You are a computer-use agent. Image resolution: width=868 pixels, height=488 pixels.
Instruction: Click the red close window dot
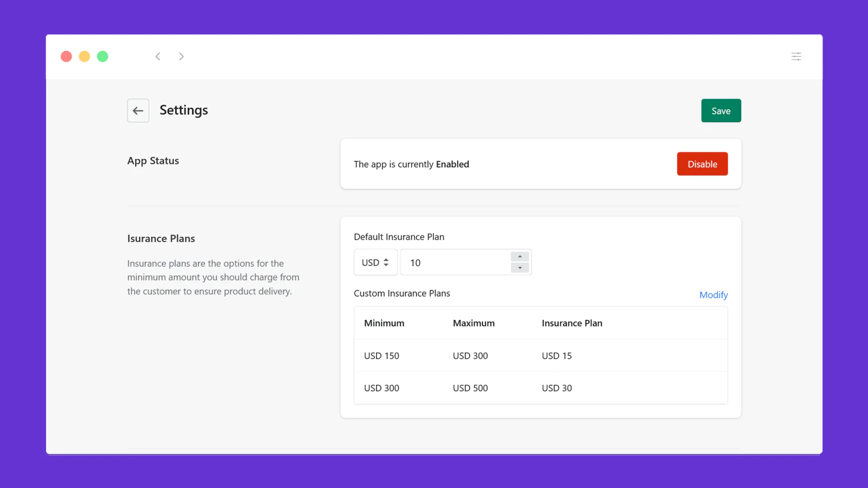click(66, 56)
